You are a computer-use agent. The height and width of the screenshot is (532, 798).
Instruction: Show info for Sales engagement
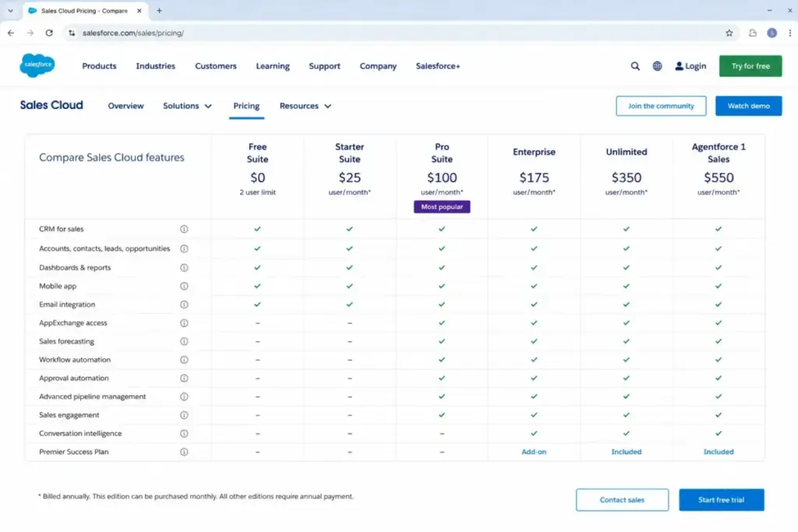(184, 415)
